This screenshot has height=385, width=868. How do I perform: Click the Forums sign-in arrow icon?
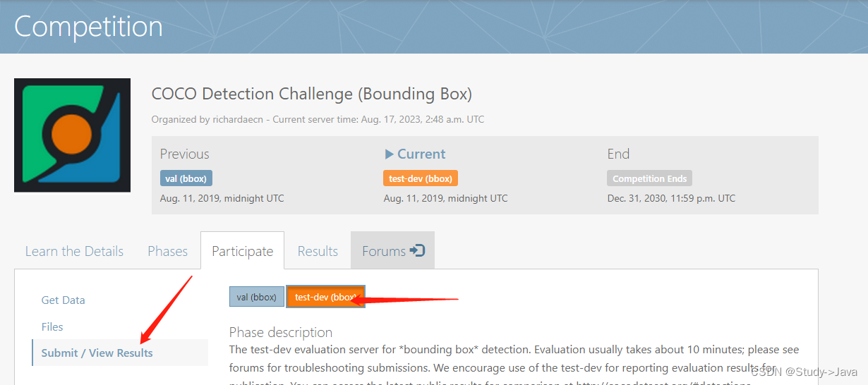click(x=417, y=251)
